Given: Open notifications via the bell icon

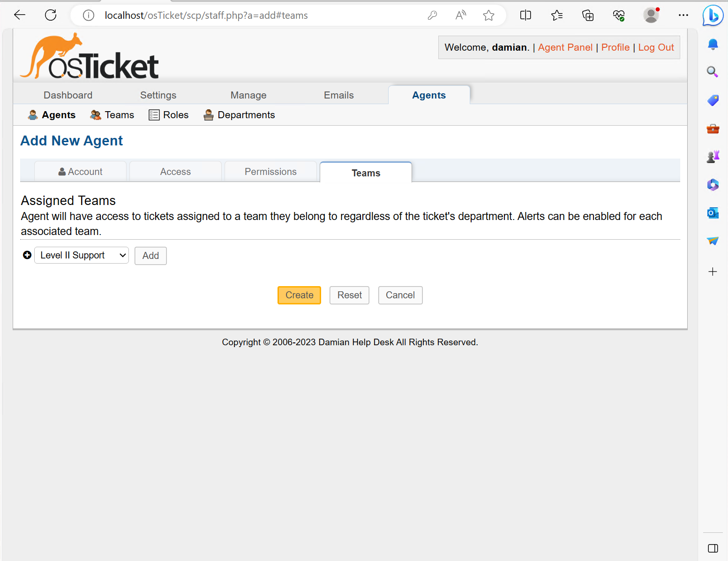Looking at the screenshot, I should 713,44.
